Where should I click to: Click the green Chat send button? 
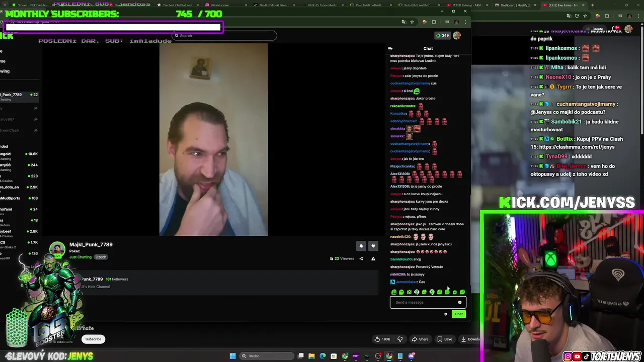tap(458, 314)
